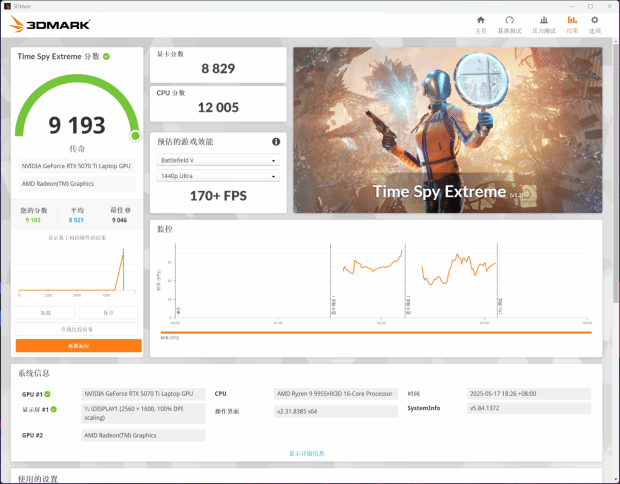Click the green check next to Display #1
Screen dimensions: 620x484
pos(53,409)
